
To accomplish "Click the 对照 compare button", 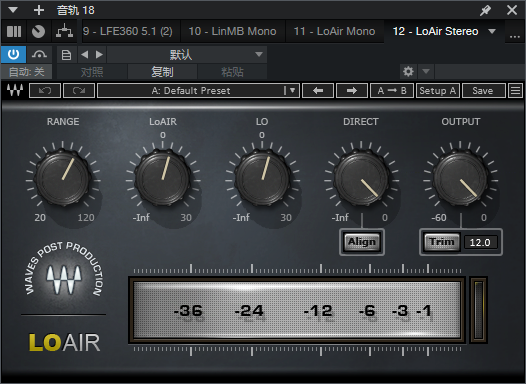I will [x=92, y=72].
